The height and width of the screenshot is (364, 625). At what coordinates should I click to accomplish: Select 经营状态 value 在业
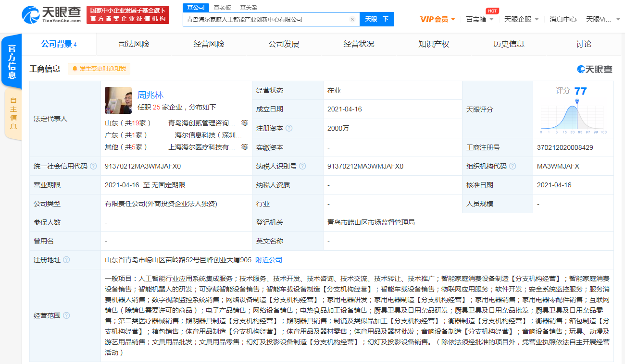[x=334, y=90]
